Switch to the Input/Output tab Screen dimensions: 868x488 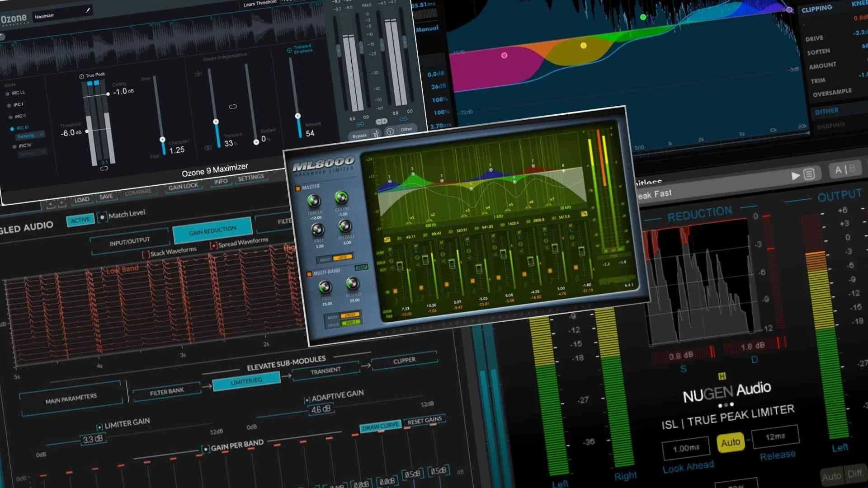[129, 242]
